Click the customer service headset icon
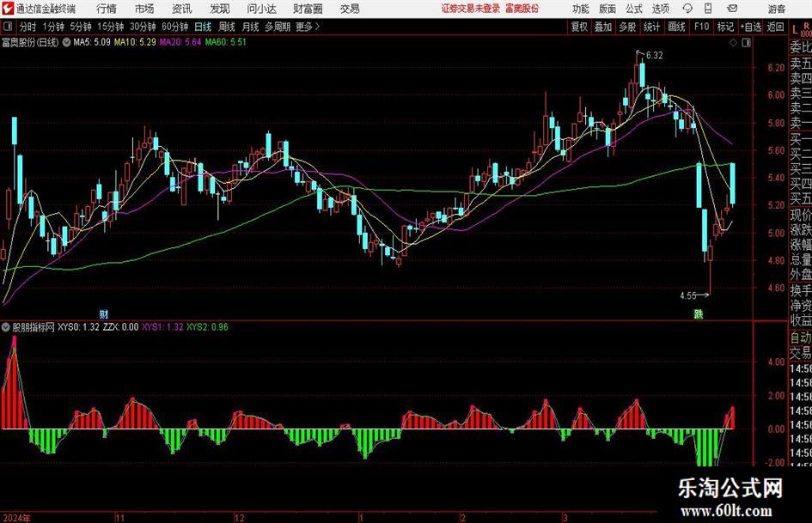This screenshot has width=812, height=523. 687,9
